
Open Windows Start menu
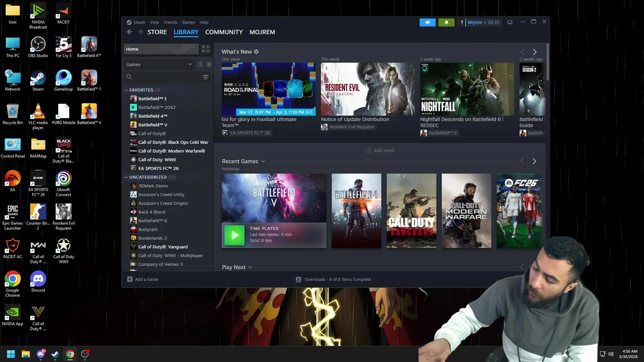tap(11, 354)
